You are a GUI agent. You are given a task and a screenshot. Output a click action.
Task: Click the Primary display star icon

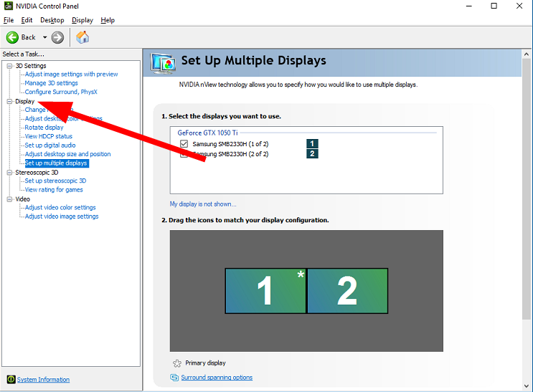(177, 363)
